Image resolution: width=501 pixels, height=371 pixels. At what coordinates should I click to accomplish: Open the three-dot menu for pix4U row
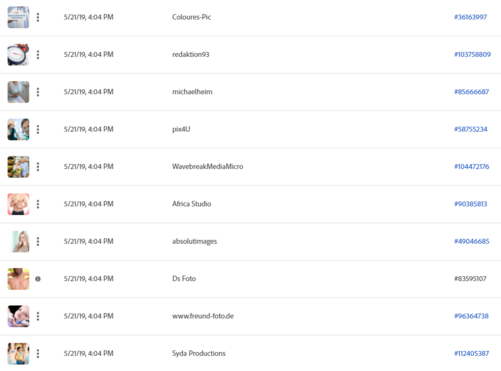tap(38, 129)
